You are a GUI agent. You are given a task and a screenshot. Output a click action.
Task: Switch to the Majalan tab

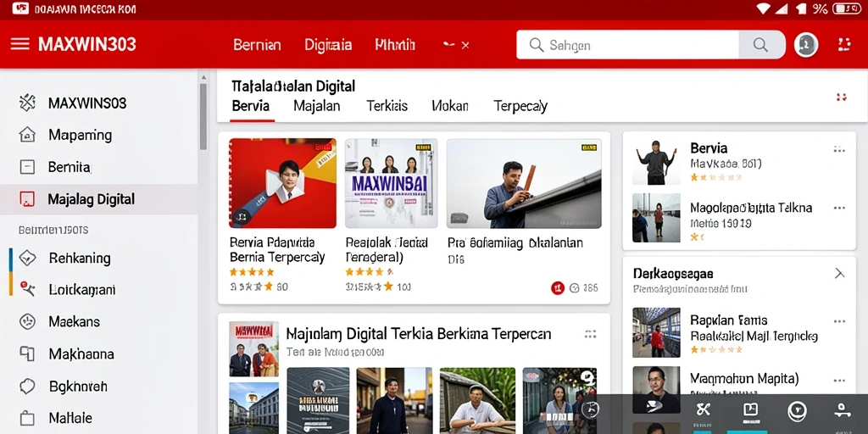(317, 106)
